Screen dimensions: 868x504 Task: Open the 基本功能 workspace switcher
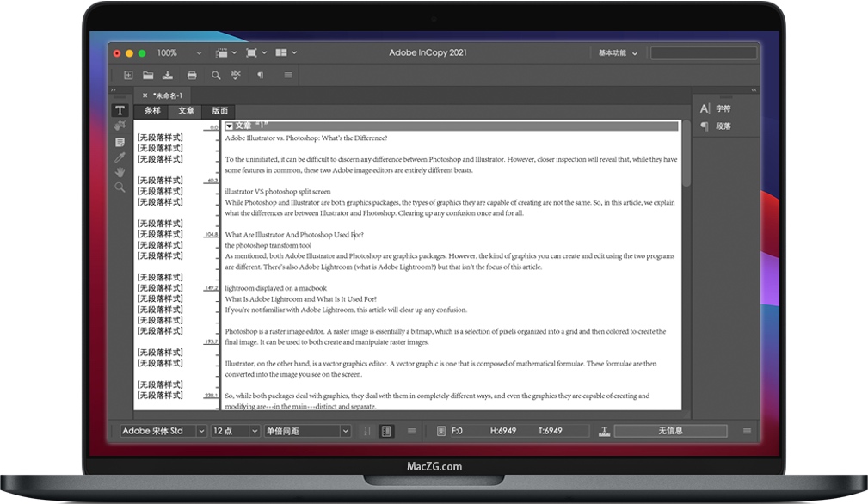pos(617,53)
